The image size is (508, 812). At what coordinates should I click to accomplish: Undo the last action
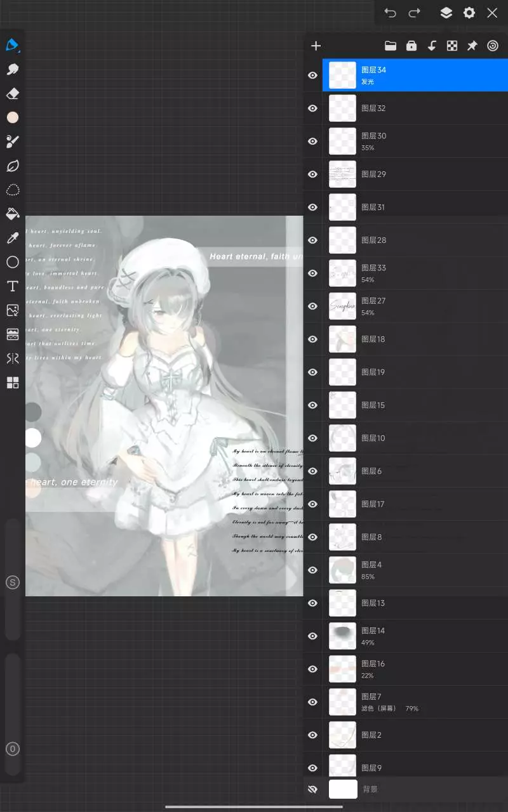point(390,13)
